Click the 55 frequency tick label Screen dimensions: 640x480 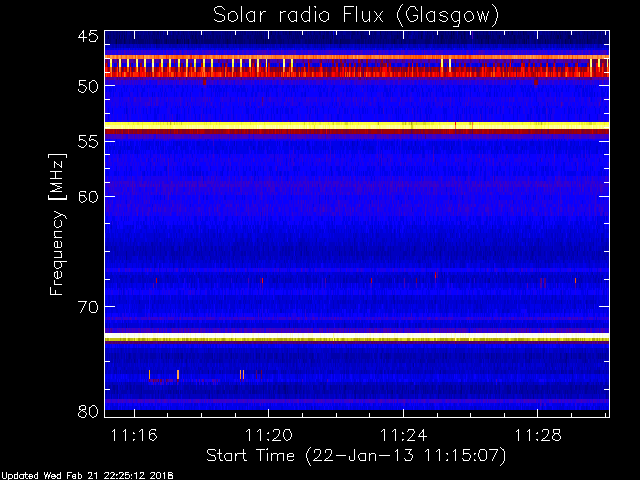click(x=88, y=142)
